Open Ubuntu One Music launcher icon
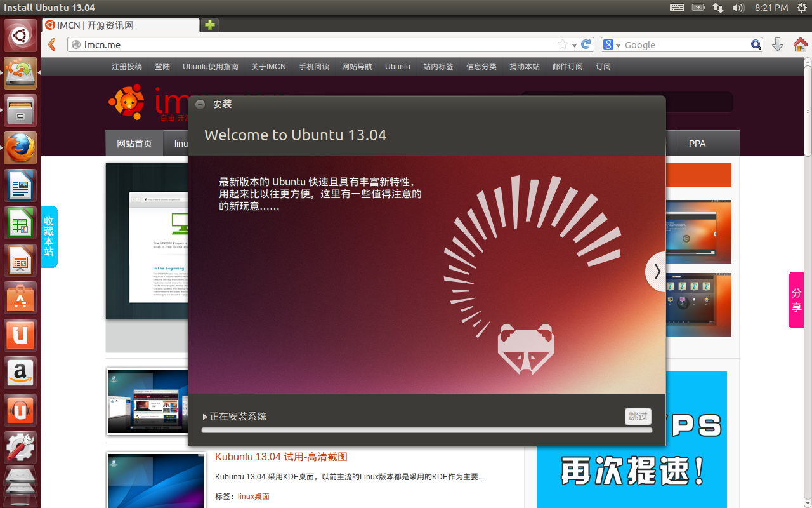Screen dimensions: 812x508 click(20, 410)
